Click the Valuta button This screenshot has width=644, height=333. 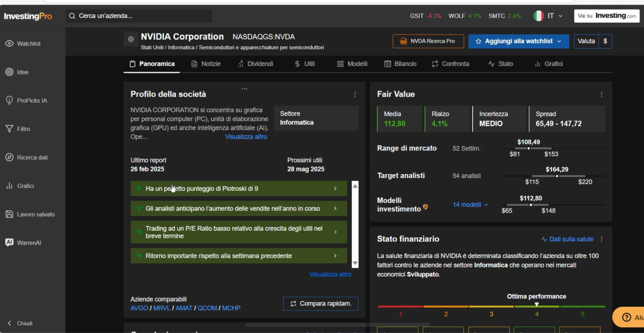click(x=586, y=41)
